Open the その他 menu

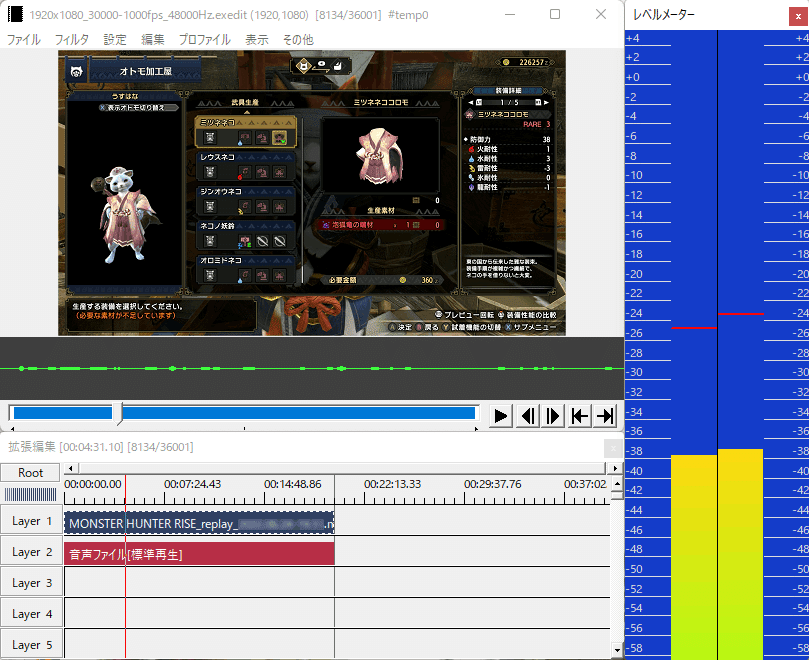[x=298, y=40]
